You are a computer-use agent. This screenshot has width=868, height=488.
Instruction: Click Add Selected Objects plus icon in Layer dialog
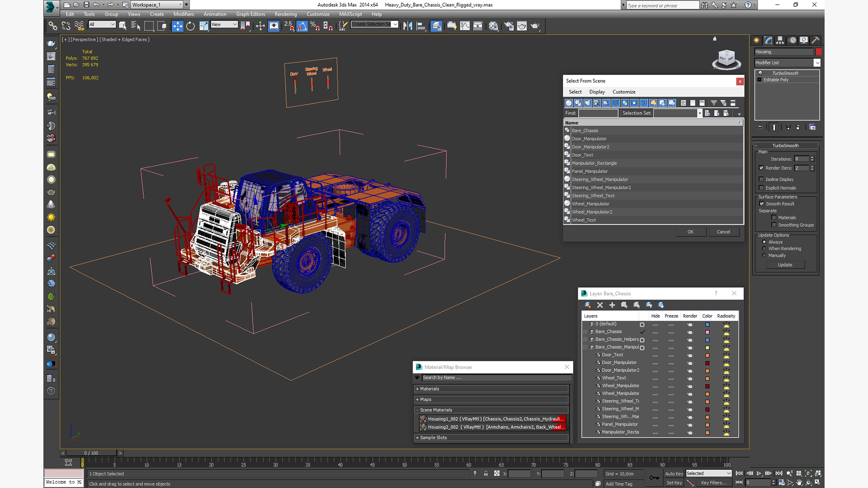click(612, 305)
